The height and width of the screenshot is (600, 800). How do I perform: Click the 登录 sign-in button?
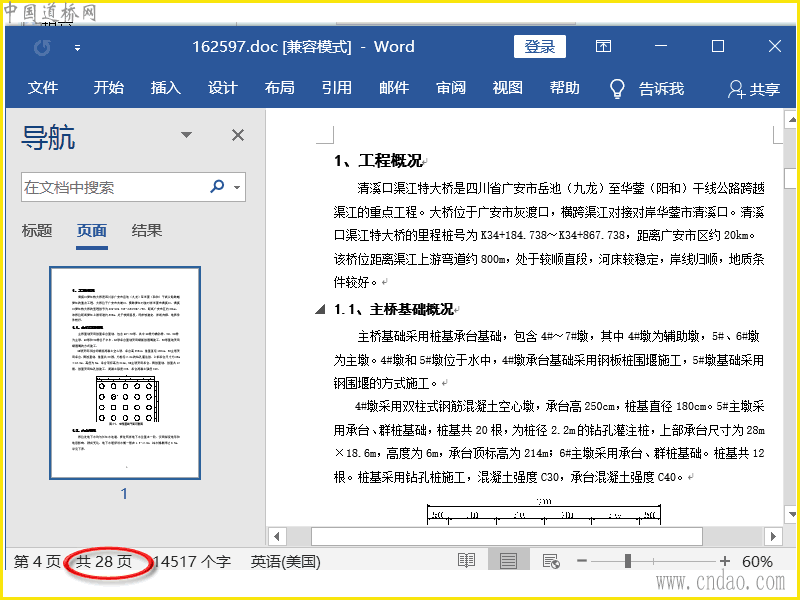point(539,46)
